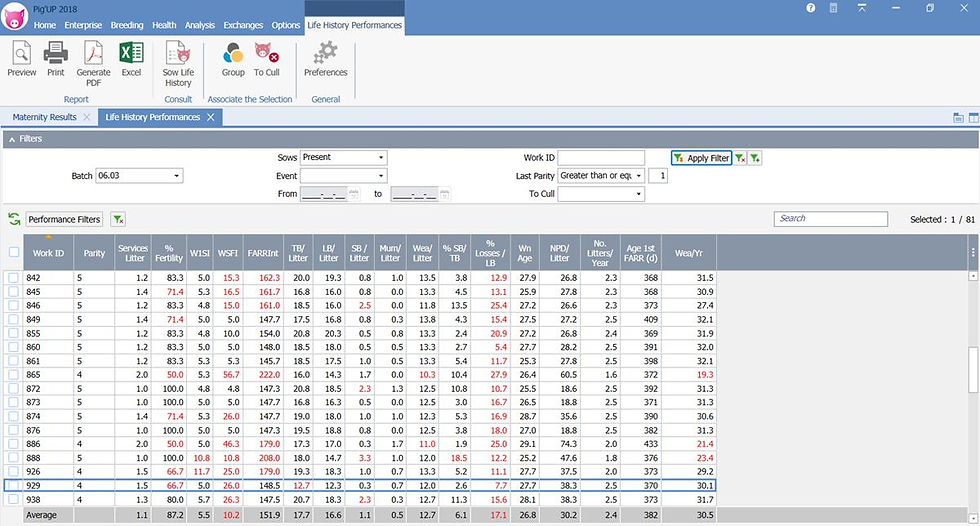Click Work ID cell 929
This screenshot has height=526, width=980.
tap(48, 485)
